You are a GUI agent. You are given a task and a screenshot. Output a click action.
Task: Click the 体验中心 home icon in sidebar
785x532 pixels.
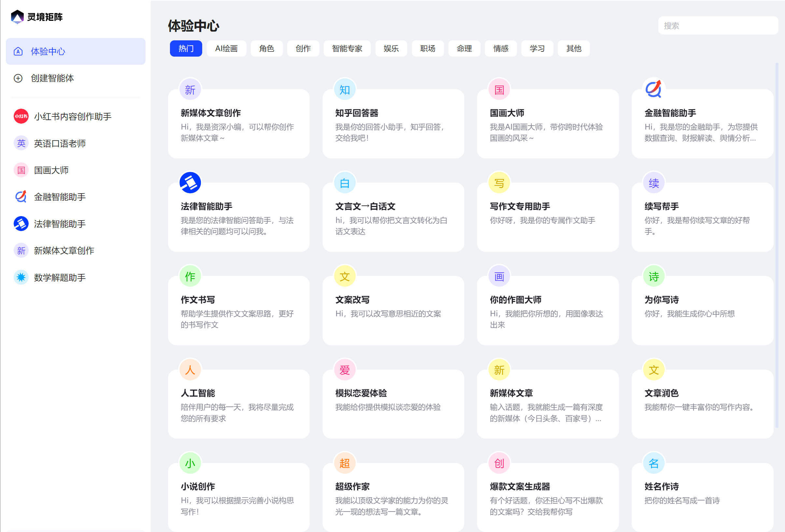coord(18,52)
